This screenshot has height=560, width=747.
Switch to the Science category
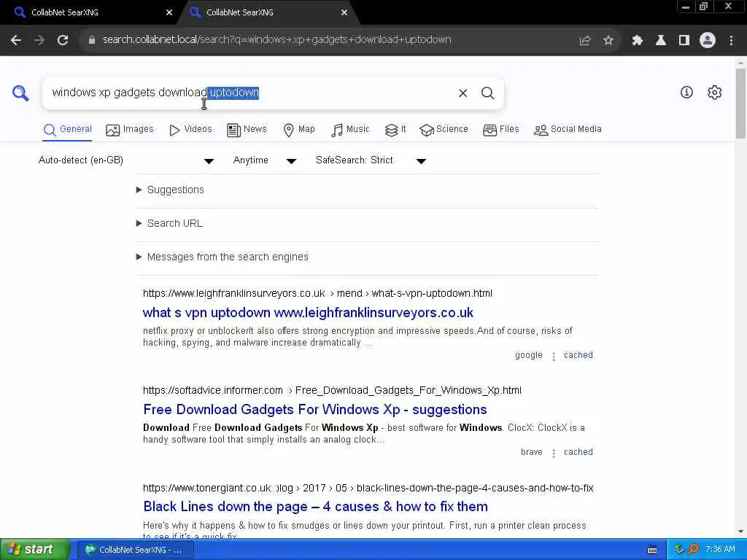(x=444, y=130)
